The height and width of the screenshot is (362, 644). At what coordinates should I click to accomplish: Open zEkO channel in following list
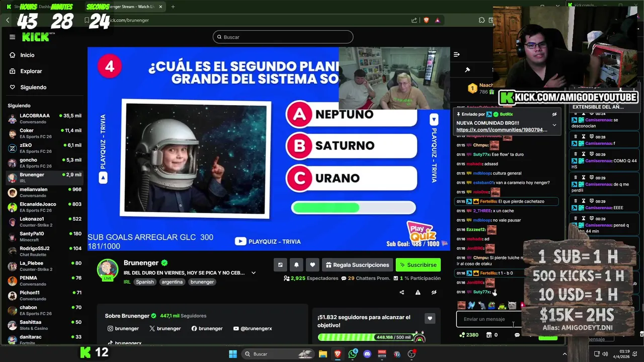[44, 148]
